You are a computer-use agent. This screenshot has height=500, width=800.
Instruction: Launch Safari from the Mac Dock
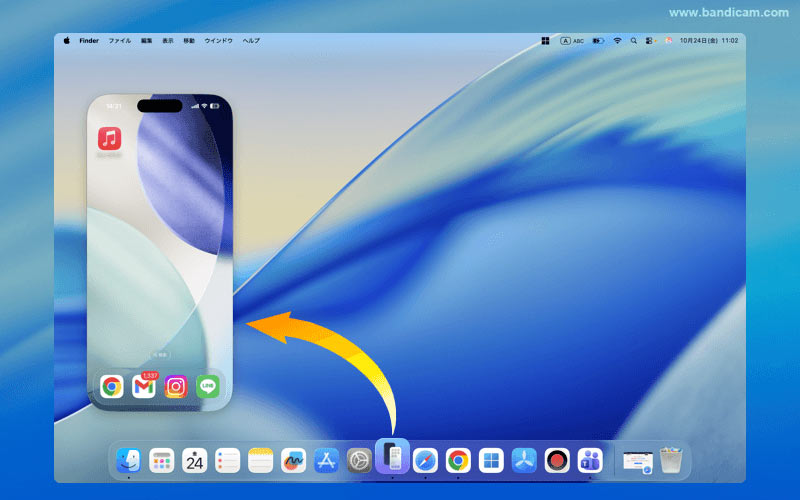coord(426,460)
